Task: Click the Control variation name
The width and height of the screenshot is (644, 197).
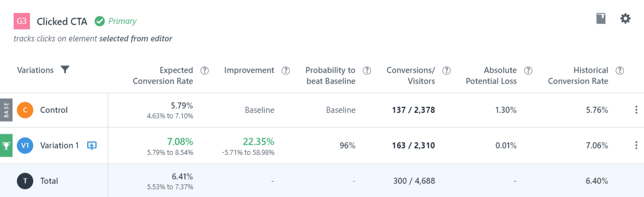Action: tap(54, 110)
